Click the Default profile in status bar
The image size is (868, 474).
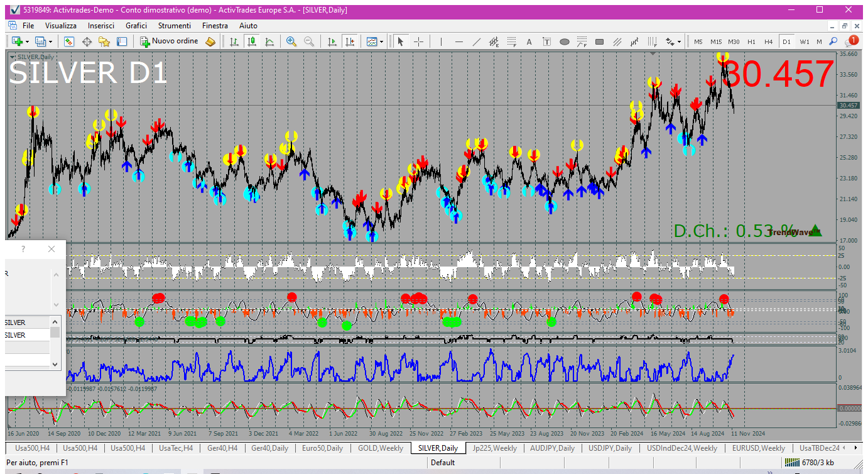click(443, 463)
